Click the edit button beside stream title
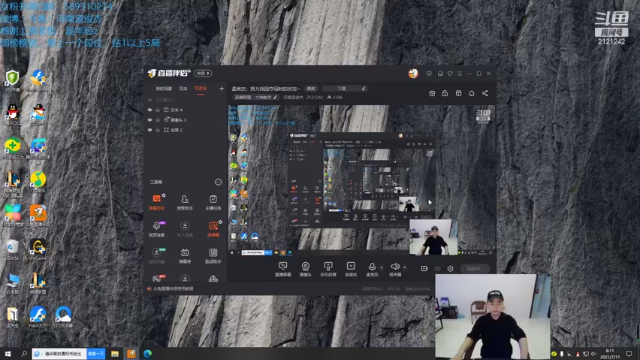Screen dimensions: 640x360 311,89
